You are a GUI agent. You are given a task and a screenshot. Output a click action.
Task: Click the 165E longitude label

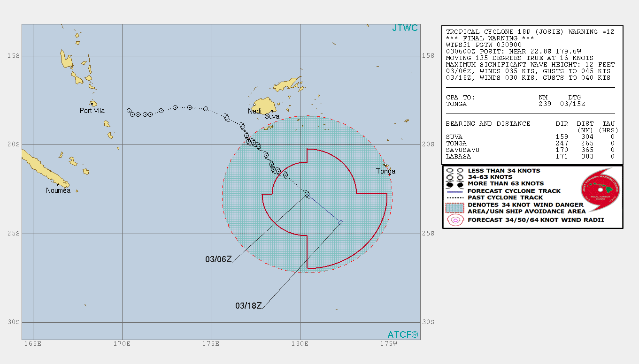(x=32, y=344)
